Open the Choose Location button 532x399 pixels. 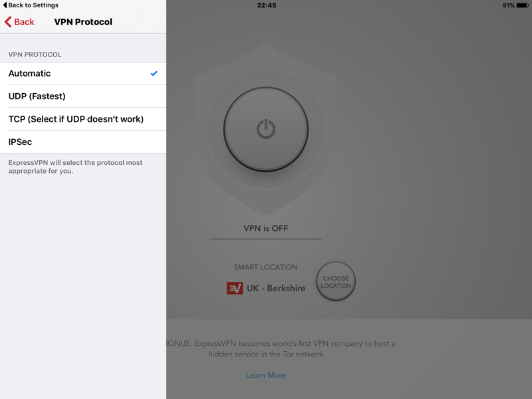336,281
